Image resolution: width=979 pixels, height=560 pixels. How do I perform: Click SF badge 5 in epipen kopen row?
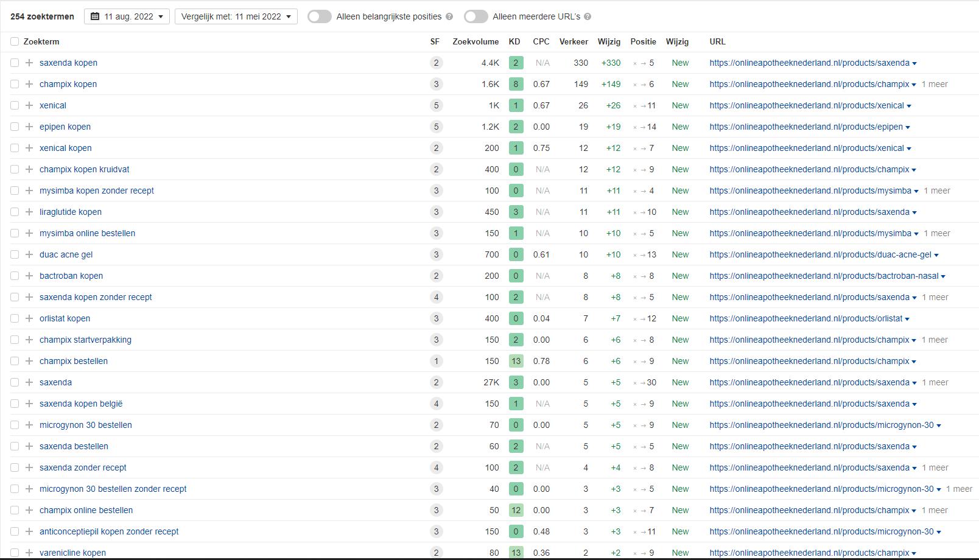pyautogui.click(x=435, y=127)
